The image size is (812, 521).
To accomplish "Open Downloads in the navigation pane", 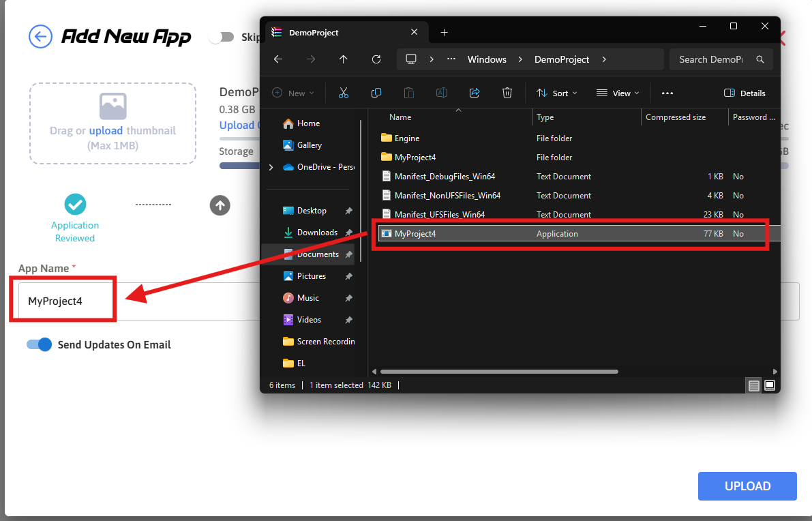I will pos(316,233).
